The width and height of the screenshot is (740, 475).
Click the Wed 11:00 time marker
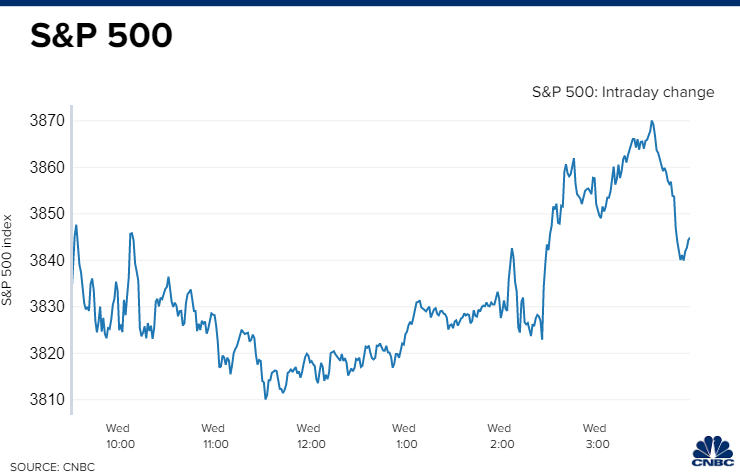coord(215,435)
